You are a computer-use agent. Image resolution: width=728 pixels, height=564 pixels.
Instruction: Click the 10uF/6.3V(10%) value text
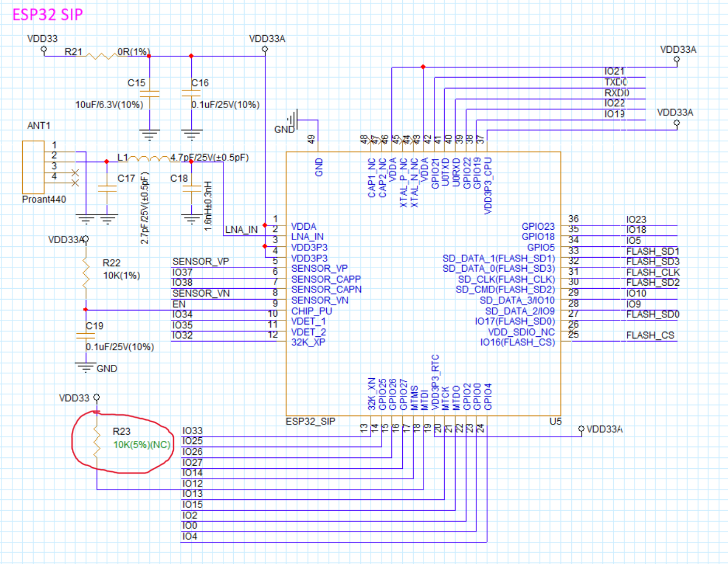click(x=109, y=105)
